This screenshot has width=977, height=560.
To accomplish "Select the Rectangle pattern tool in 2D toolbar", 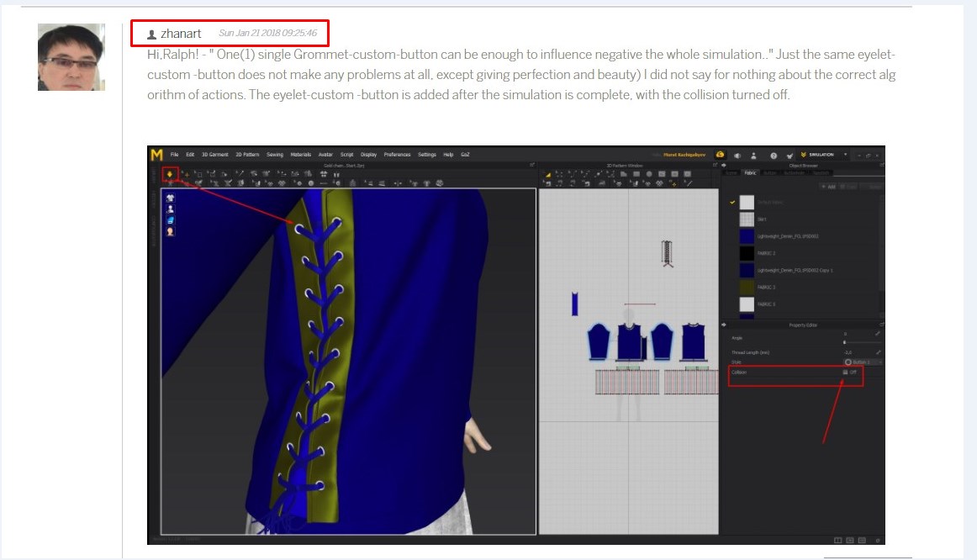I will (636, 174).
